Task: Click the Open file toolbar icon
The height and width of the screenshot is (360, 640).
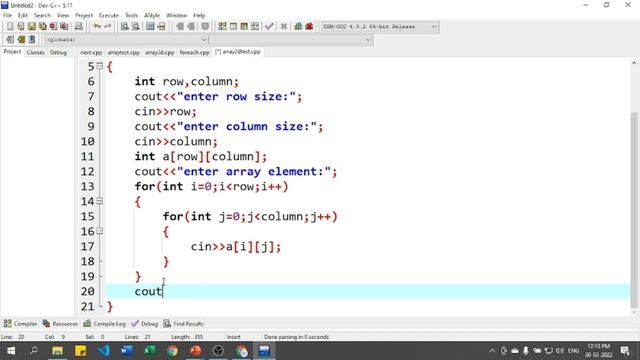Action: click(20, 27)
